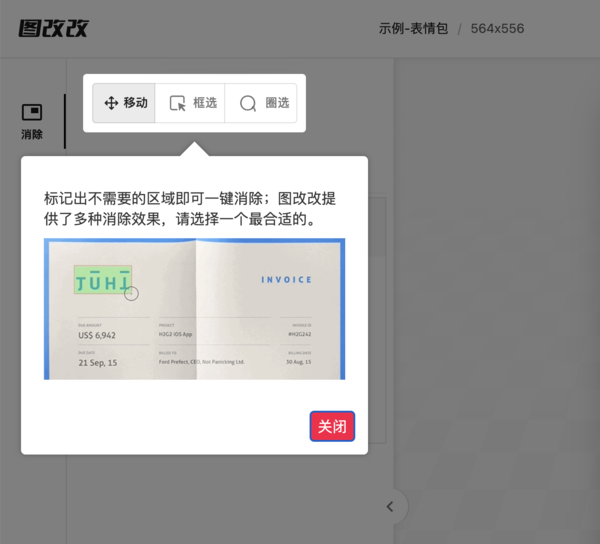Click the 示例-表情包 file name
The width and height of the screenshot is (600, 544).
tap(413, 28)
